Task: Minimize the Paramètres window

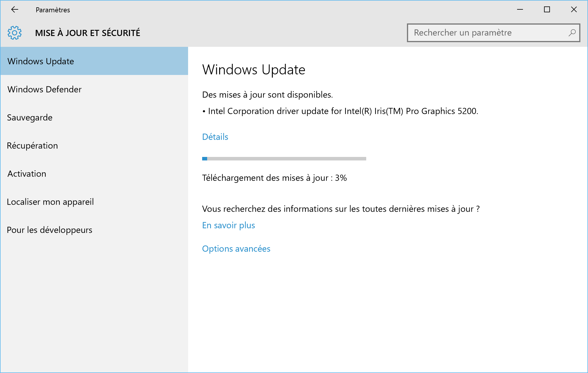Action: (x=520, y=10)
